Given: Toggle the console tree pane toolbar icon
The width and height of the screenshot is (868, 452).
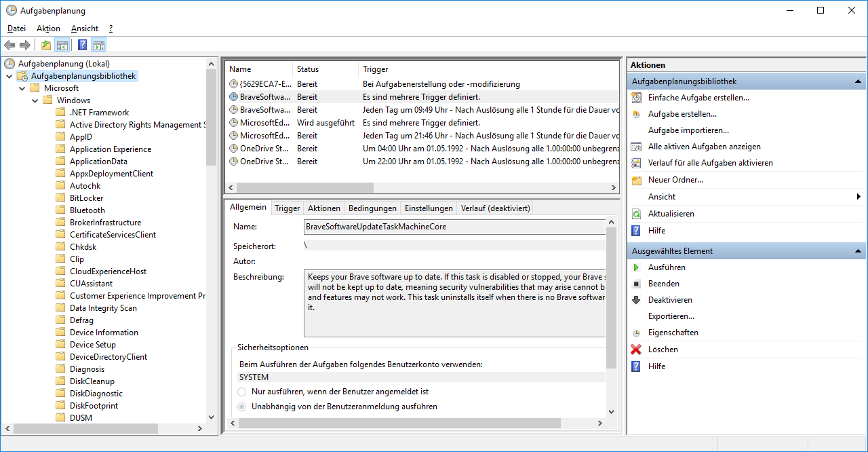Looking at the screenshot, I should point(62,45).
